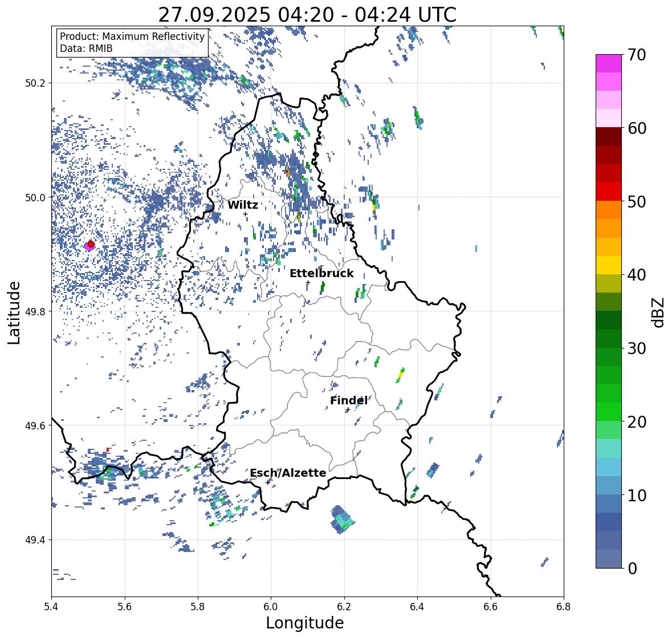Click the 5.4 longitude tick label
Image resolution: width=672 pixels, height=637 pixels.
tap(51, 606)
